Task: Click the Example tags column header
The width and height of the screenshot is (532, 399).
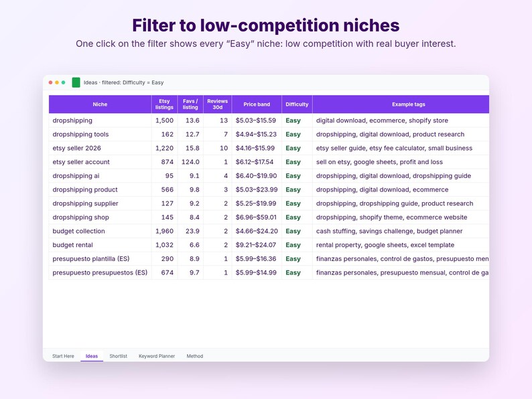Action: point(401,104)
